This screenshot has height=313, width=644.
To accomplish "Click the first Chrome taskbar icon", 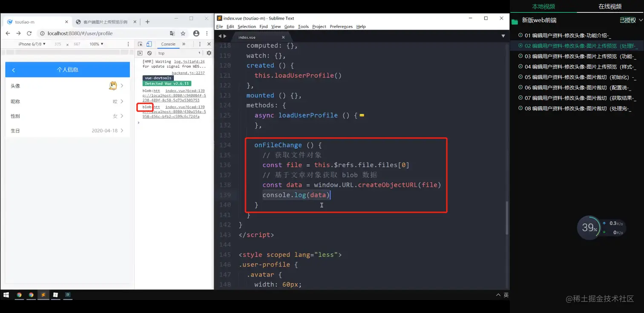I will [x=19, y=295].
